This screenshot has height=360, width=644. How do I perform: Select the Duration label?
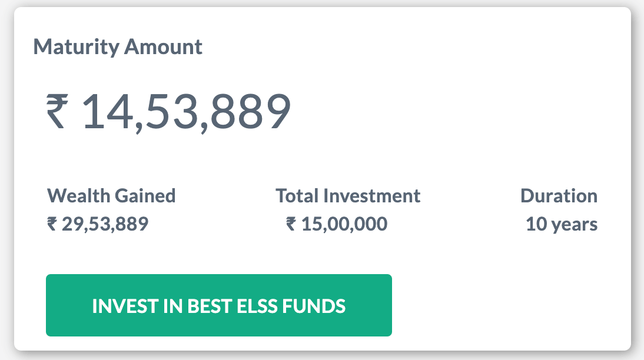click(559, 195)
